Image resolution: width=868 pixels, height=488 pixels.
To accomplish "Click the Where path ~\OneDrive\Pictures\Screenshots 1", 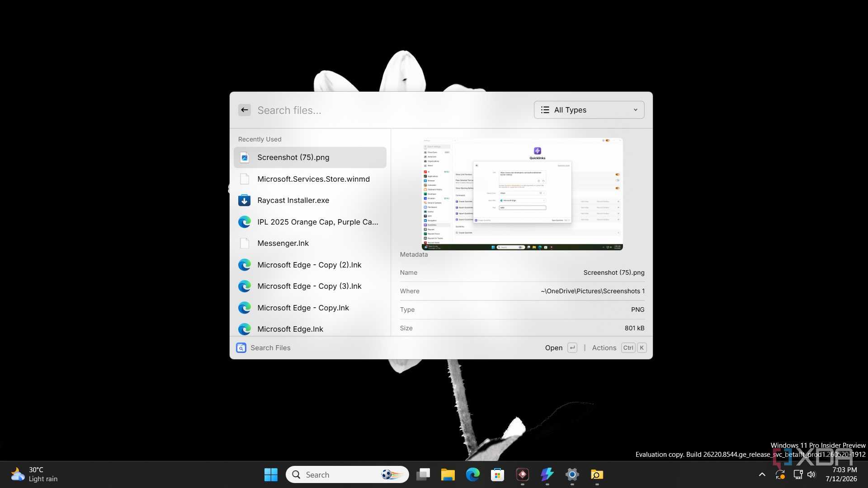I will point(593,291).
